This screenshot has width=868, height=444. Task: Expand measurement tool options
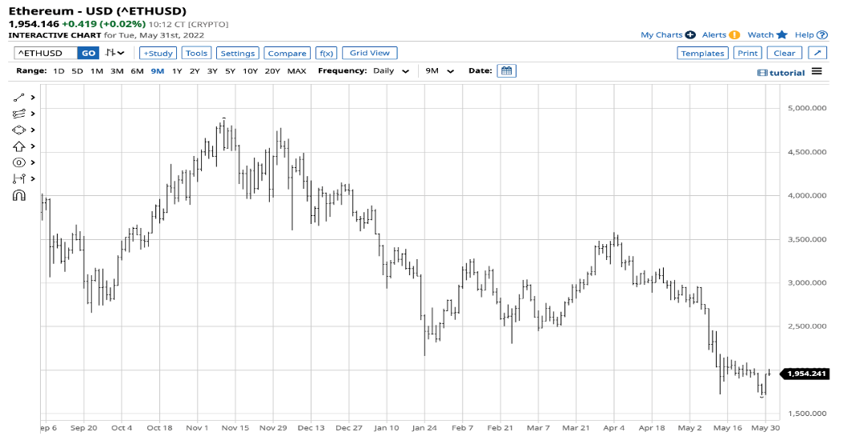(x=33, y=178)
